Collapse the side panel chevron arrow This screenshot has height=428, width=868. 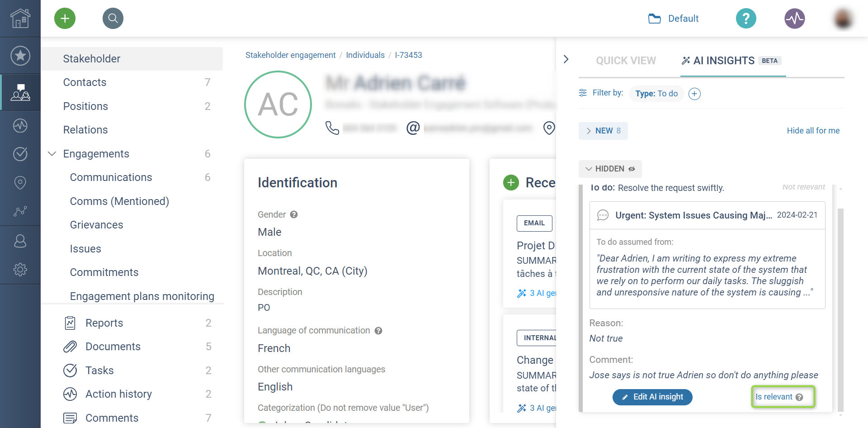566,59
